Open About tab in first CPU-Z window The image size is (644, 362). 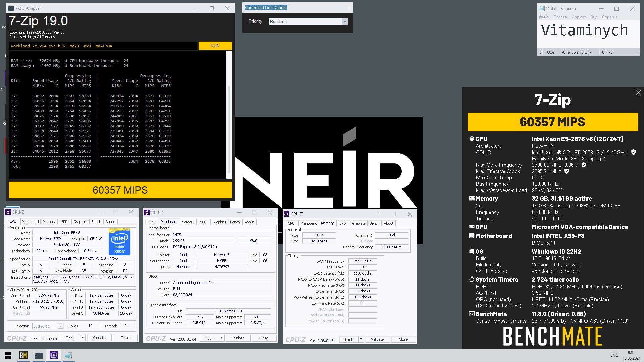[x=110, y=222]
